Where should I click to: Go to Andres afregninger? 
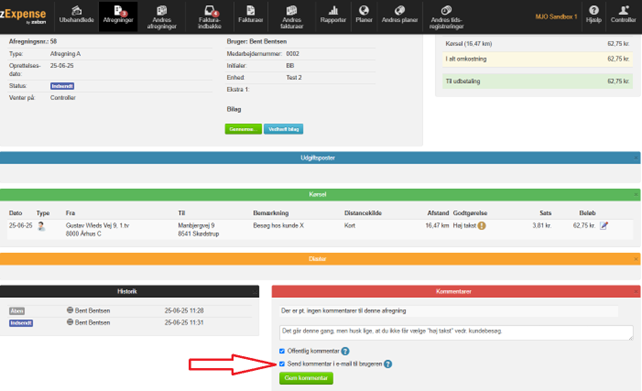tap(162, 17)
